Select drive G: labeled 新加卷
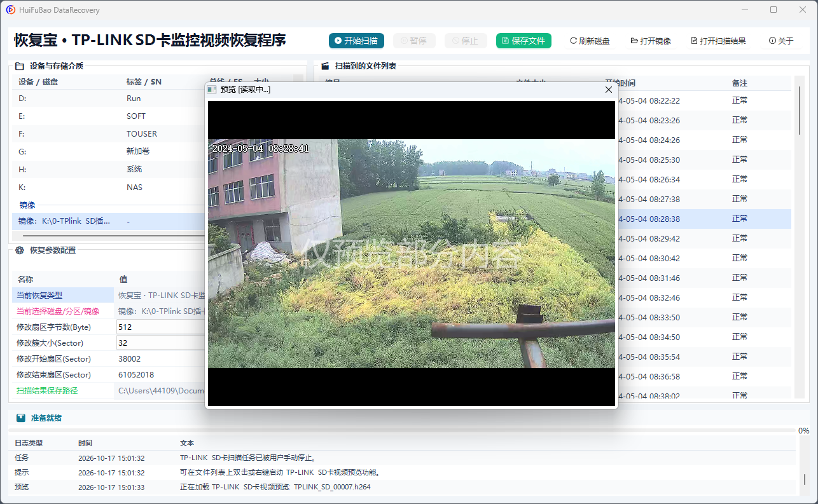The image size is (818, 504). click(x=108, y=152)
